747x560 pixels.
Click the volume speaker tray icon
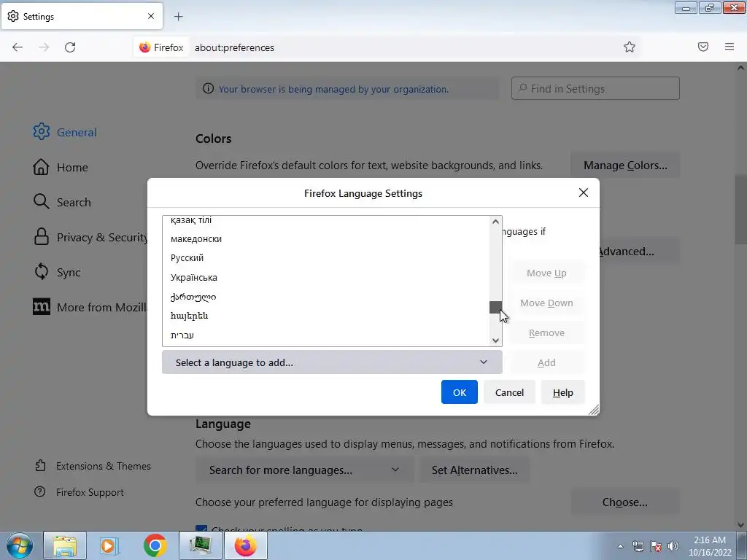[673, 546]
